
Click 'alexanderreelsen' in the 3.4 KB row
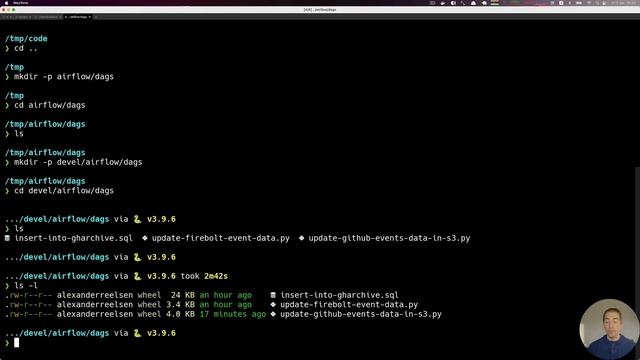click(x=95, y=304)
